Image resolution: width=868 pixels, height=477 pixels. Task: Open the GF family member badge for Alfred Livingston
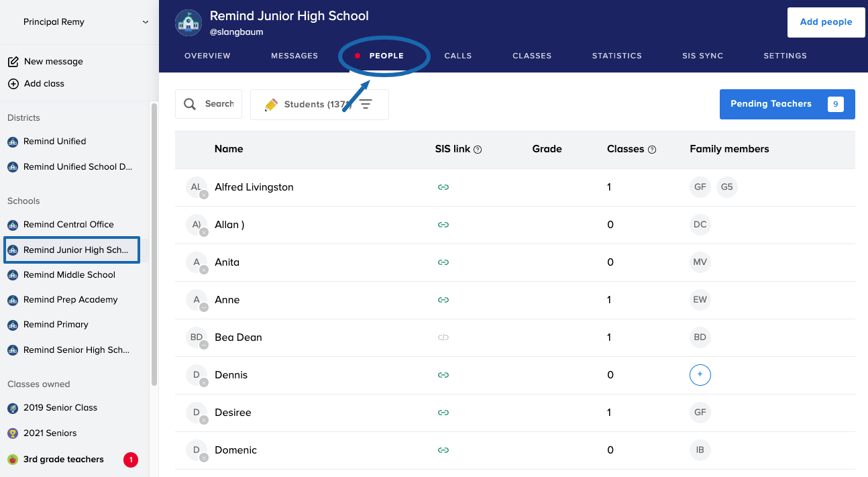pyautogui.click(x=700, y=187)
